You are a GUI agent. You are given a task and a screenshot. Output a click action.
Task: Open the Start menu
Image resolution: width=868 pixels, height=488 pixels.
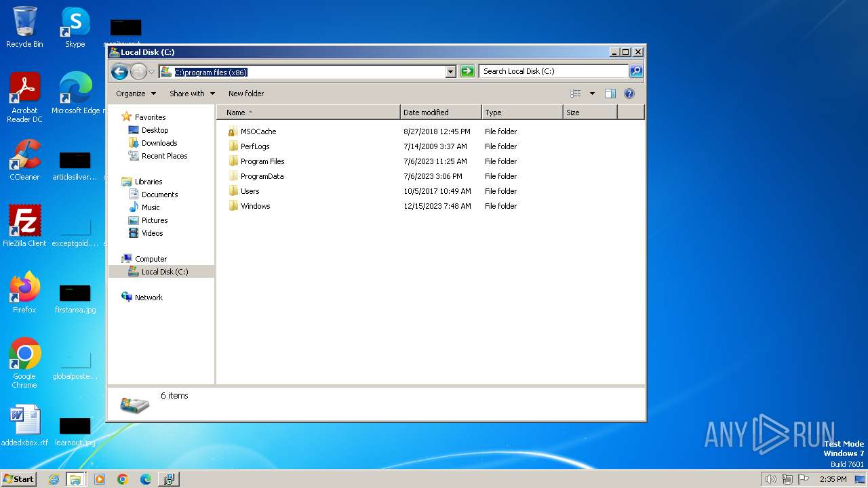(x=18, y=479)
